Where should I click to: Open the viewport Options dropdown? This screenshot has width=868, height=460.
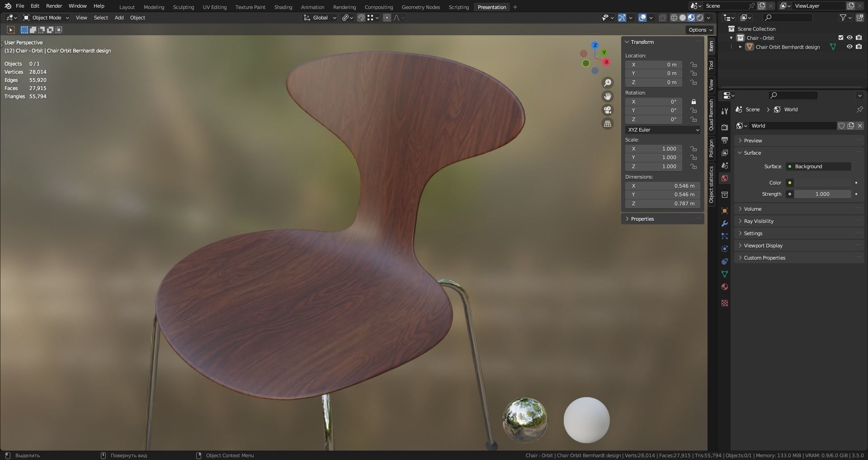[700, 30]
